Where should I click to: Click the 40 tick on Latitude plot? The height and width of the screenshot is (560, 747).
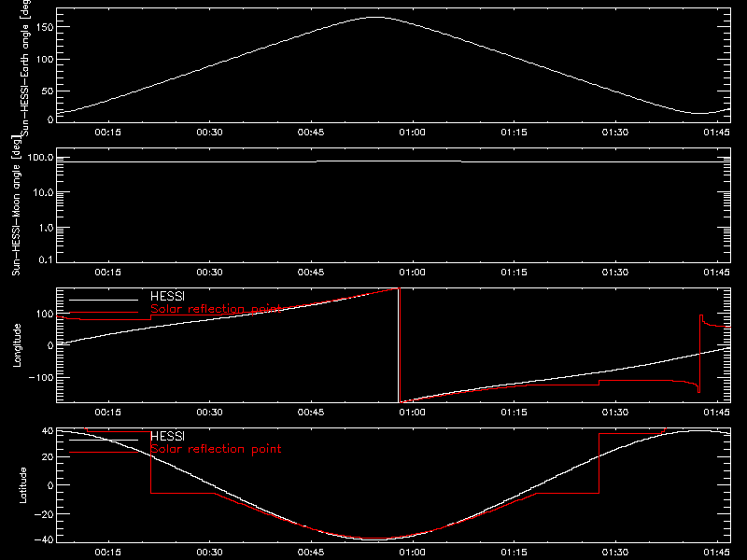pyautogui.click(x=48, y=431)
